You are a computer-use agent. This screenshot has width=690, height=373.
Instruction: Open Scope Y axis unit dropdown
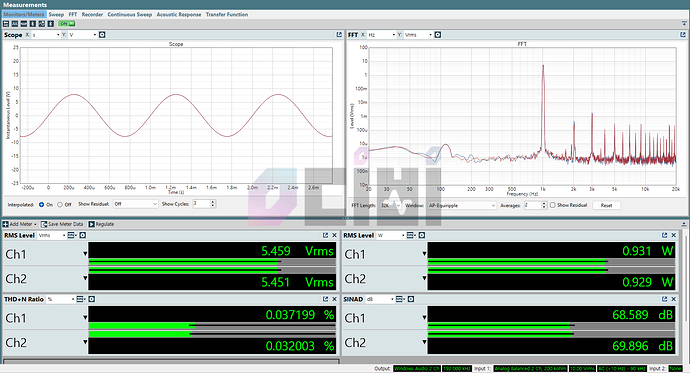(83, 35)
